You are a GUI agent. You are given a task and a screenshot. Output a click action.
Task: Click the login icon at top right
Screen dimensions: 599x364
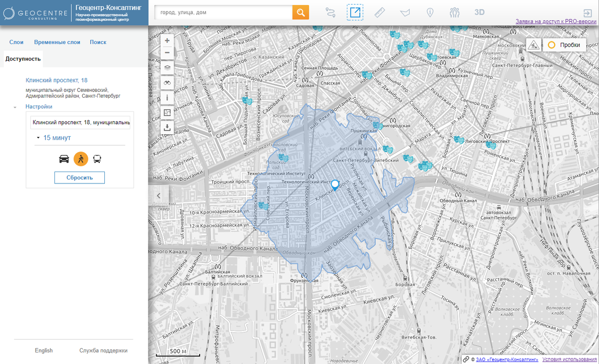pyautogui.click(x=587, y=12)
